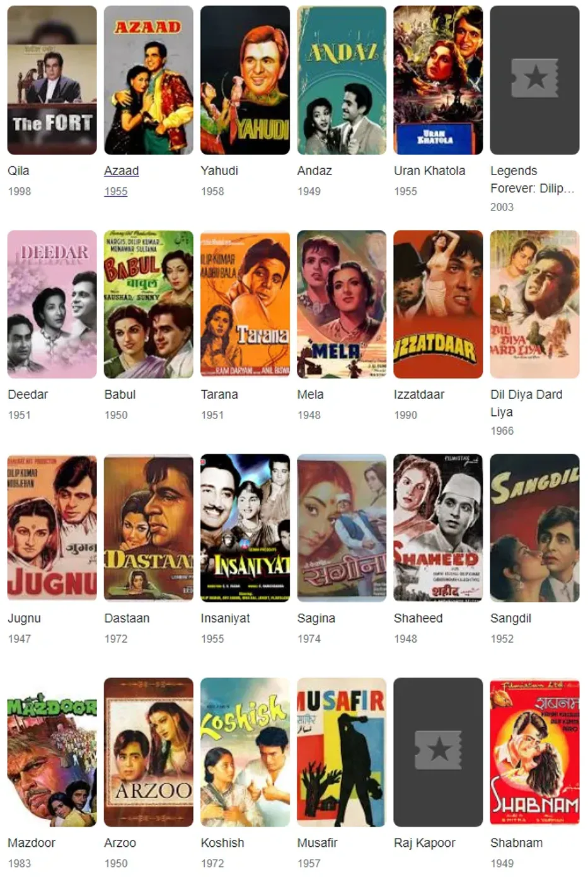Open the Mela poster thumbnail

coord(342,304)
